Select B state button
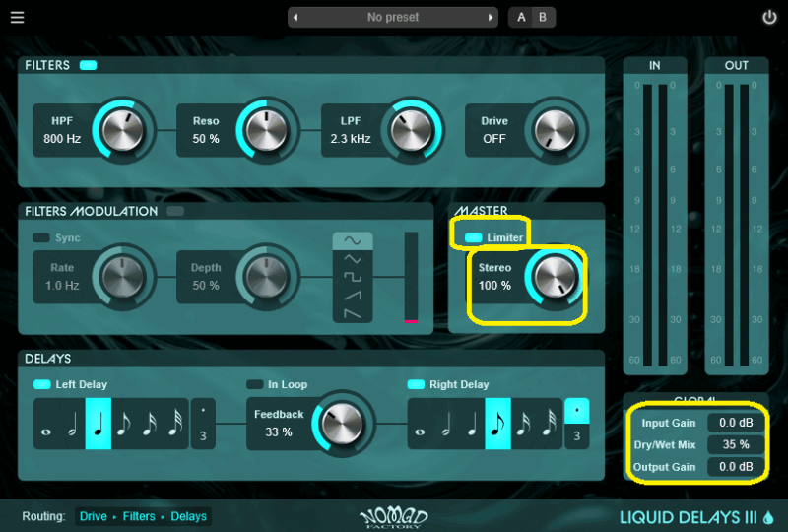This screenshot has height=532, width=788. 543,17
